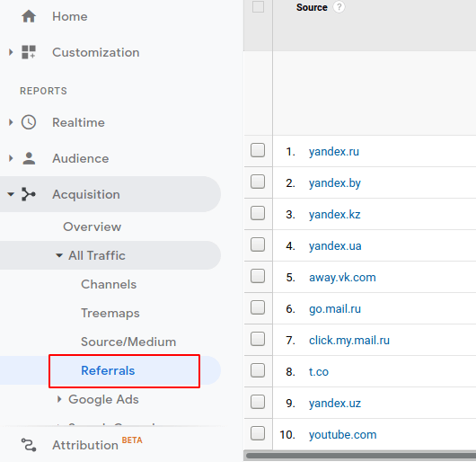Tick the go.mail.ru row checkbox

258,307
